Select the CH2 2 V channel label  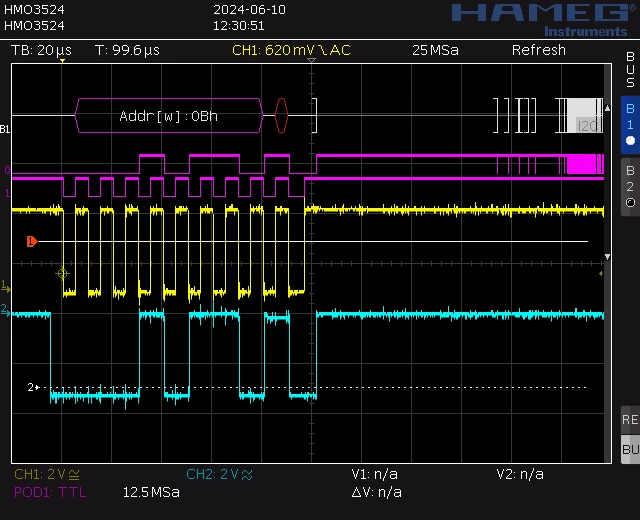tap(220, 474)
